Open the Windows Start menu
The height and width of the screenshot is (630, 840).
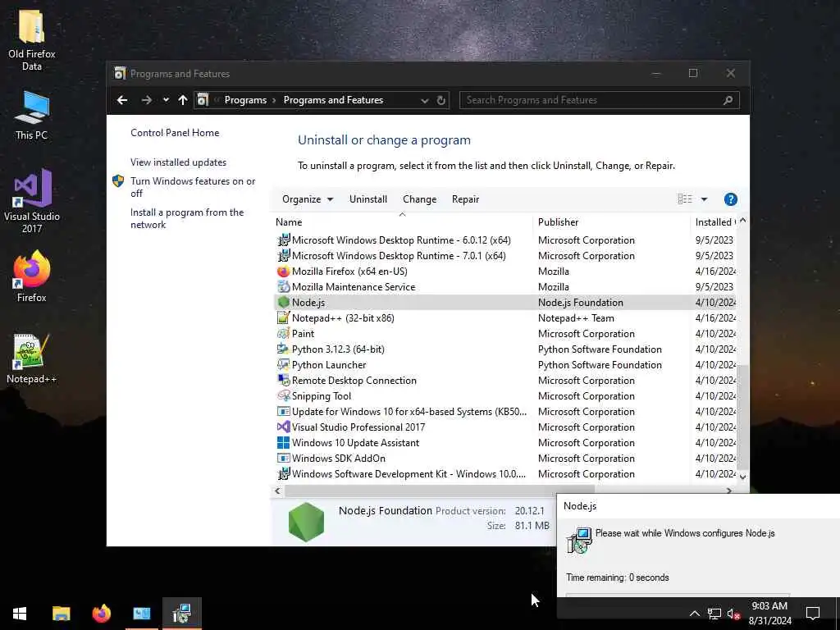click(x=20, y=614)
